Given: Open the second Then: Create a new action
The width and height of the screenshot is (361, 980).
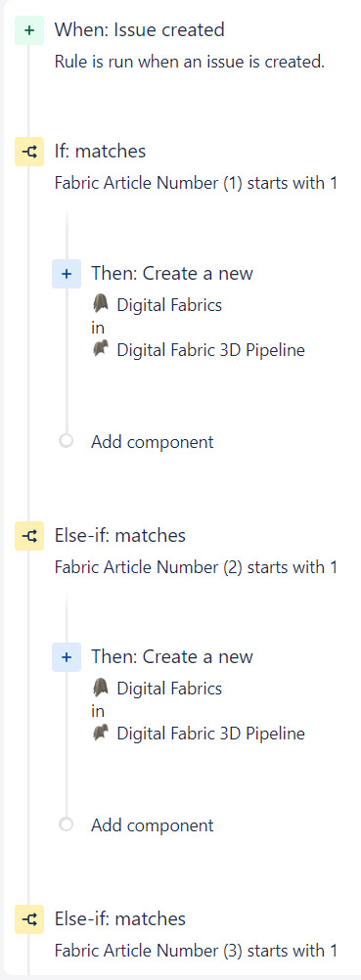Looking at the screenshot, I should pos(172,657).
